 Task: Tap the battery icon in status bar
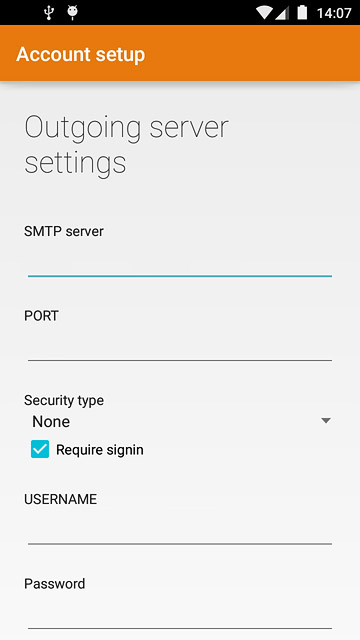[x=302, y=13]
